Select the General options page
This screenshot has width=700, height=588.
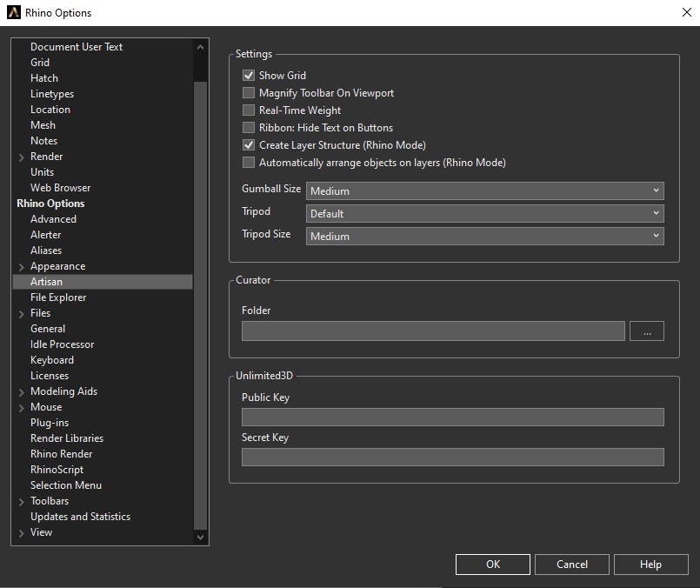[x=48, y=329]
